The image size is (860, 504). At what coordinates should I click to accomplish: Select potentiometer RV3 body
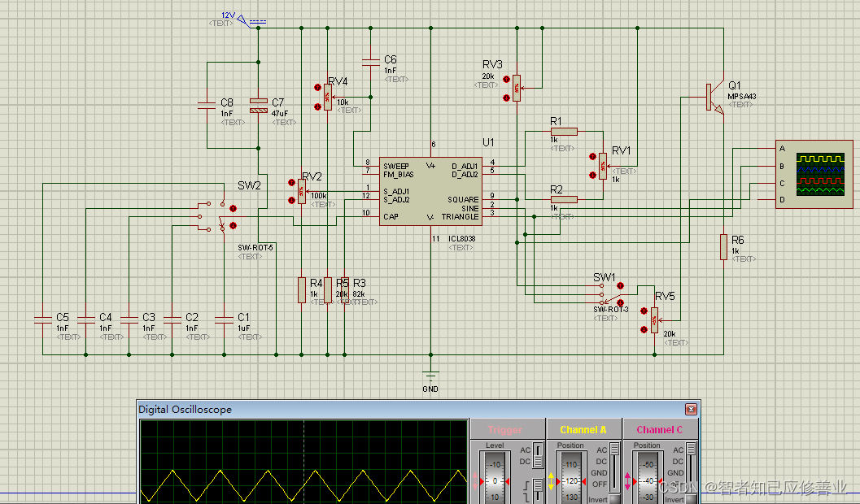516,88
